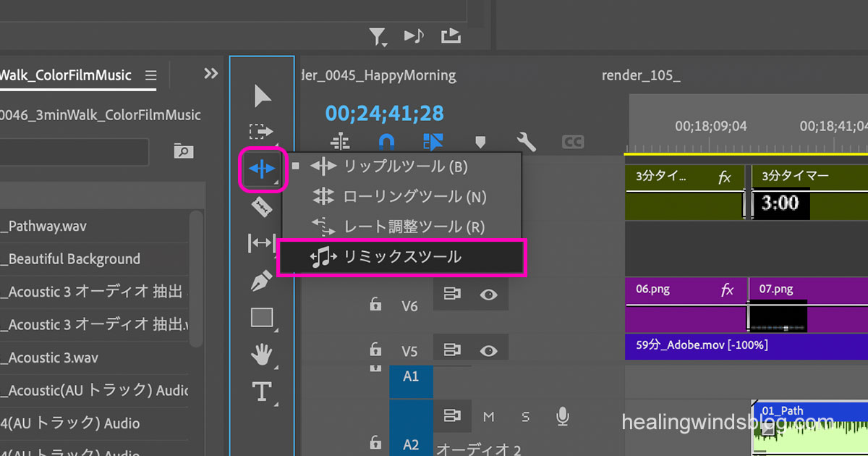Open timeline display settings wrench
Image resolution: width=868 pixels, height=456 pixels.
point(526,142)
